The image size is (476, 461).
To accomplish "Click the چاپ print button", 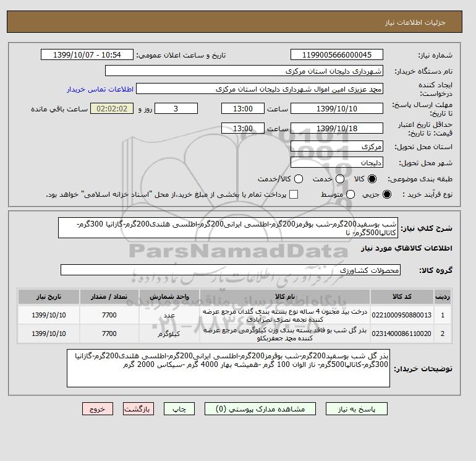I will (179, 409).
